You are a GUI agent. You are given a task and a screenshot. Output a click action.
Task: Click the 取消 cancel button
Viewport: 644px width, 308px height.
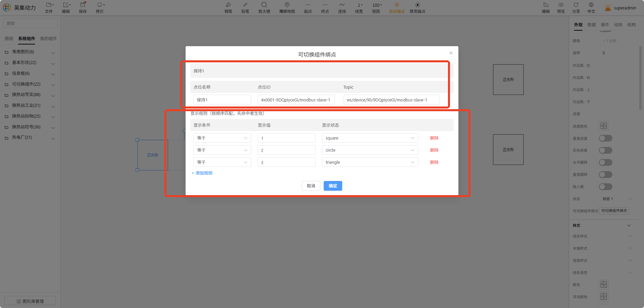[x=311, y=186]
